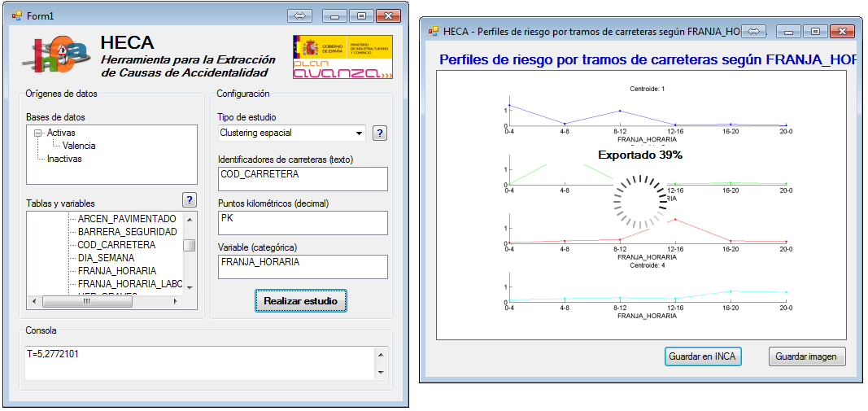Click the Guardar en INCA button
The image size is (868, 411).
tap(703, 356)
